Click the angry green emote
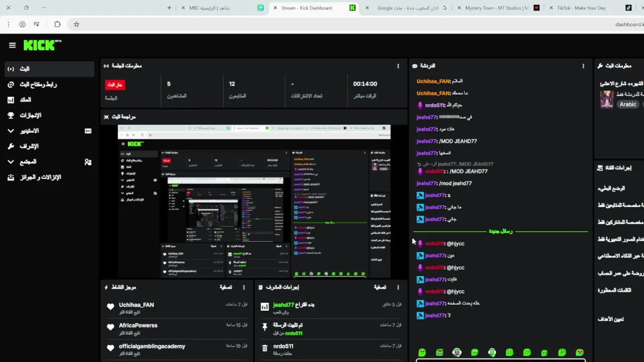Viewport: 644px width, 362px height. 439,352
